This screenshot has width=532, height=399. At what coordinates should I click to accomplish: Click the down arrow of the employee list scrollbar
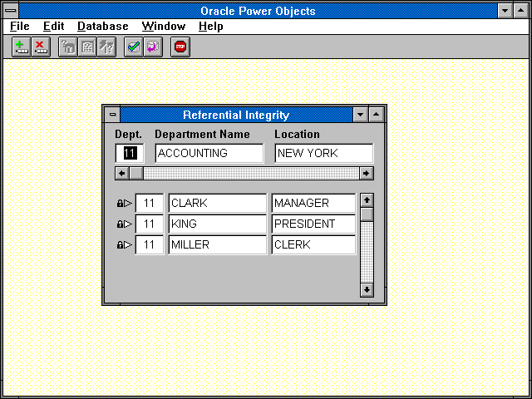[x=367, y=289]
